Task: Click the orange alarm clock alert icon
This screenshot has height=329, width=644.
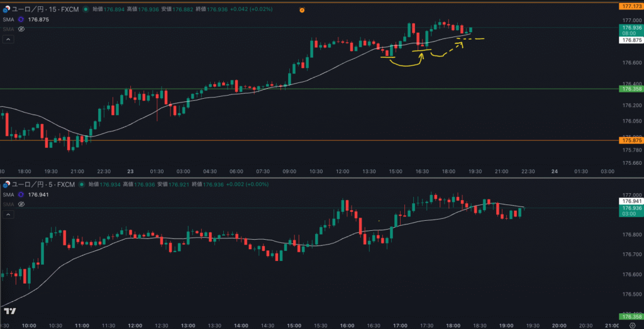Action: (x=302, y=11)
